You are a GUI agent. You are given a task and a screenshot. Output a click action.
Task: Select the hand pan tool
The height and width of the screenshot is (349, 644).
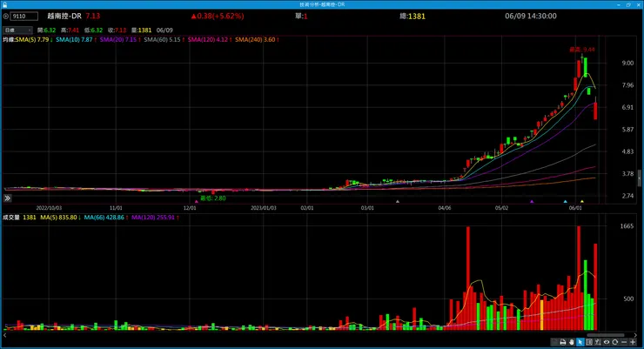click(x=572, y=342)
